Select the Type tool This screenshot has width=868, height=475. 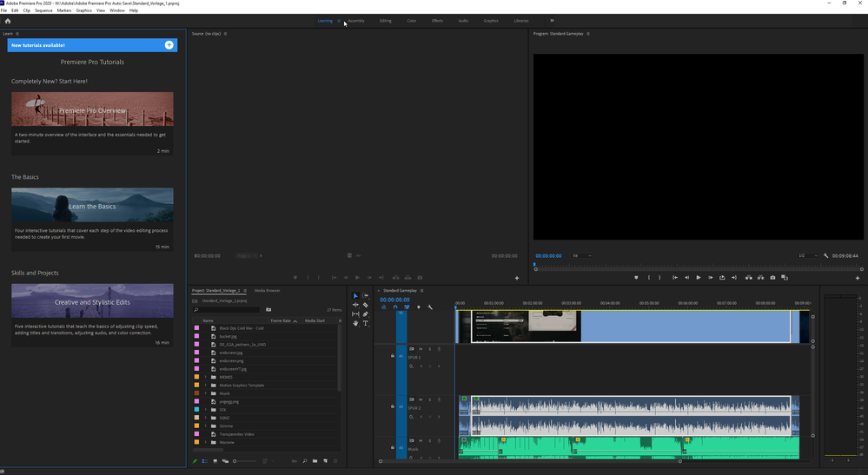point(365,323)
